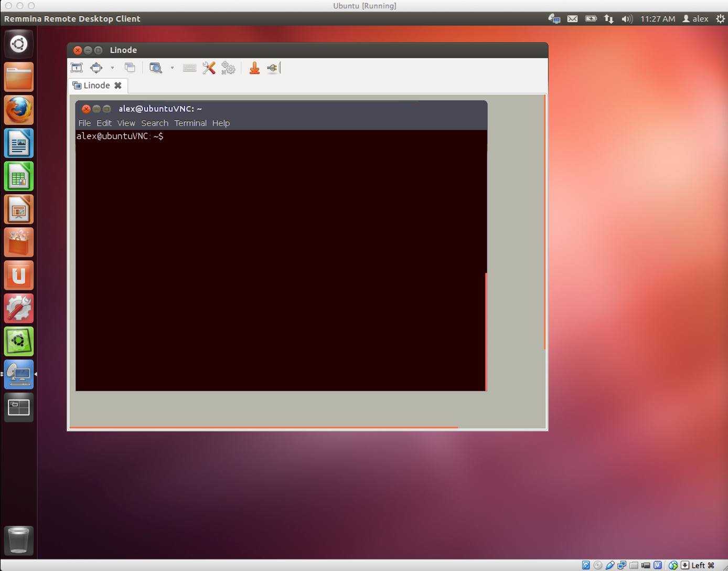Launch Firefox from the Unity launcher
This screenshot has height=571, width=728.
19,110
